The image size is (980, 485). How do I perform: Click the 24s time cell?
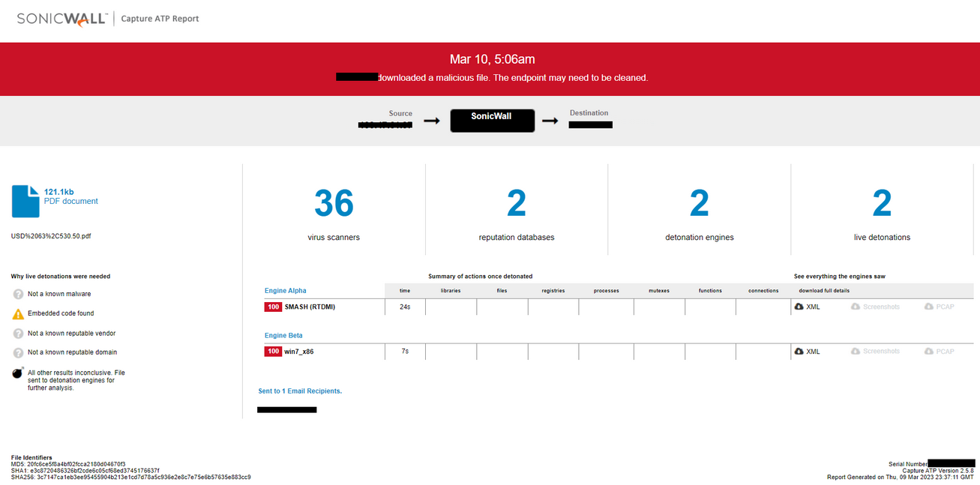point(405,307)
